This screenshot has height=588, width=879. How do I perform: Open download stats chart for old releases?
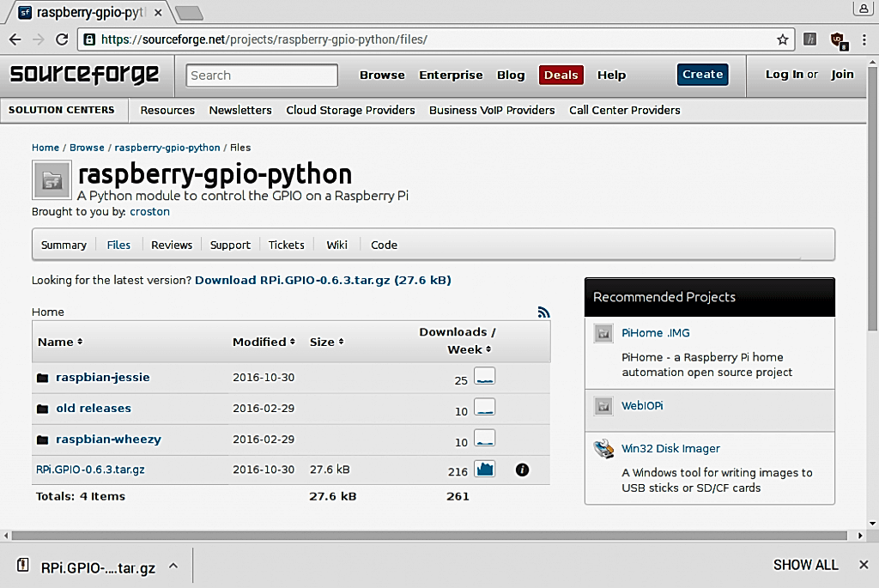(x=484, y=408)
